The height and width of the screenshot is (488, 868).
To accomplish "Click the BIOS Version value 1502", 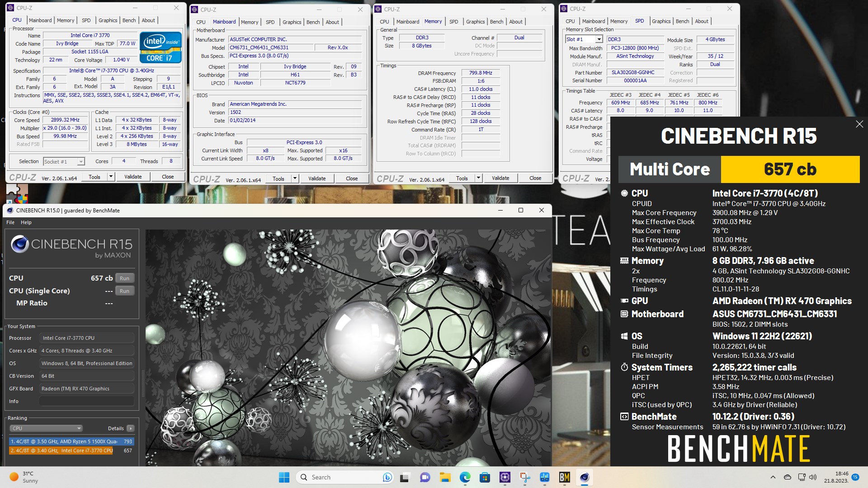I will [295, 113].
